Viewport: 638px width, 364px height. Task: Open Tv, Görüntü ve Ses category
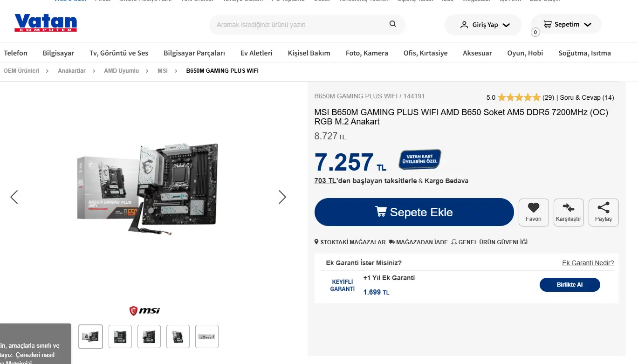119,53
